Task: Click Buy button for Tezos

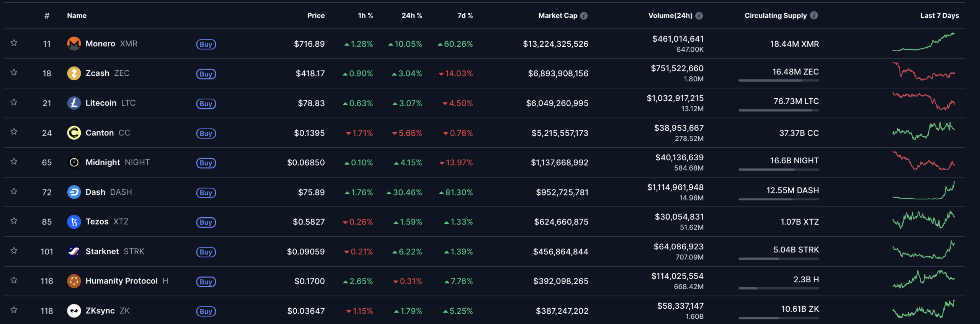Action: pyautogui.click(x=206, y=222)
